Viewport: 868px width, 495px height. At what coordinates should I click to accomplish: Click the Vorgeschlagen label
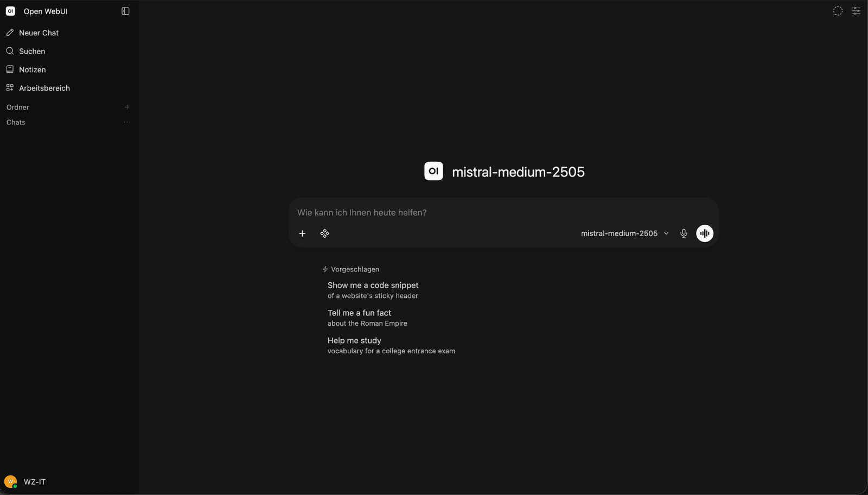pos(355,269)
